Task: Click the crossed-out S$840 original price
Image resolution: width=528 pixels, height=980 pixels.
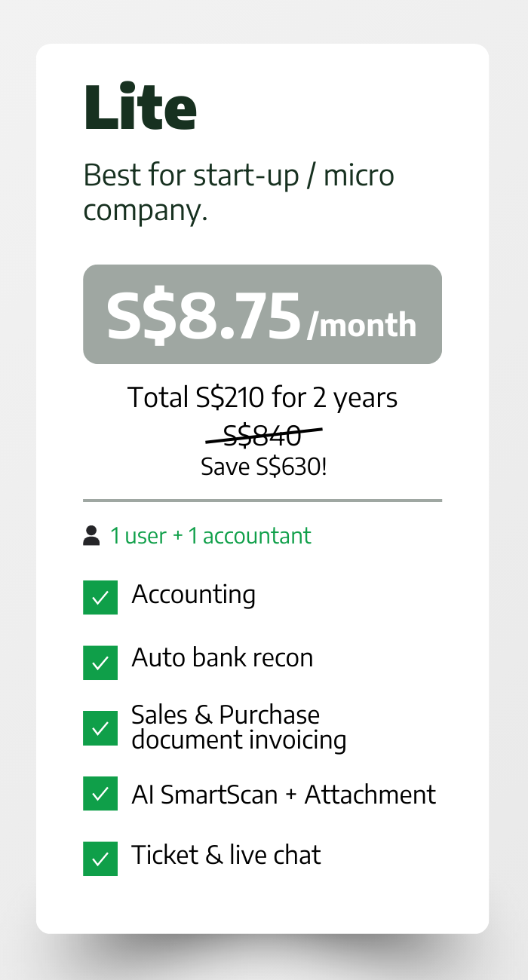Action: click(262, 435)
